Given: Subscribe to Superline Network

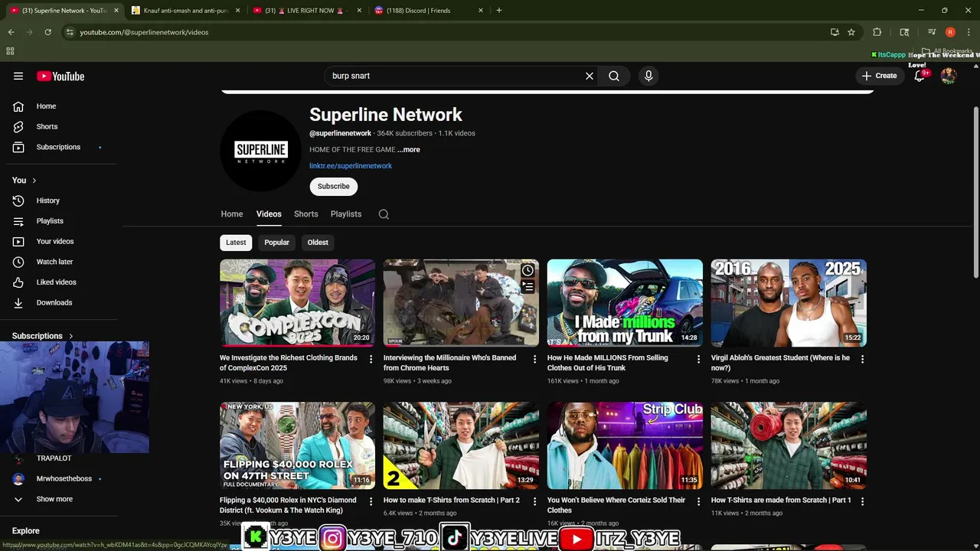Looking at the screenshot, I should point(333,187).
